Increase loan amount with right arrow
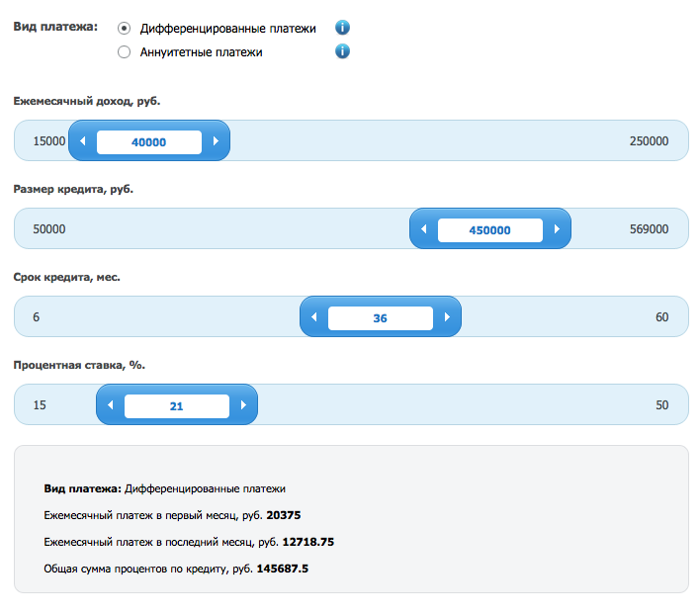 pyautogui.click(x=557, y=229)
